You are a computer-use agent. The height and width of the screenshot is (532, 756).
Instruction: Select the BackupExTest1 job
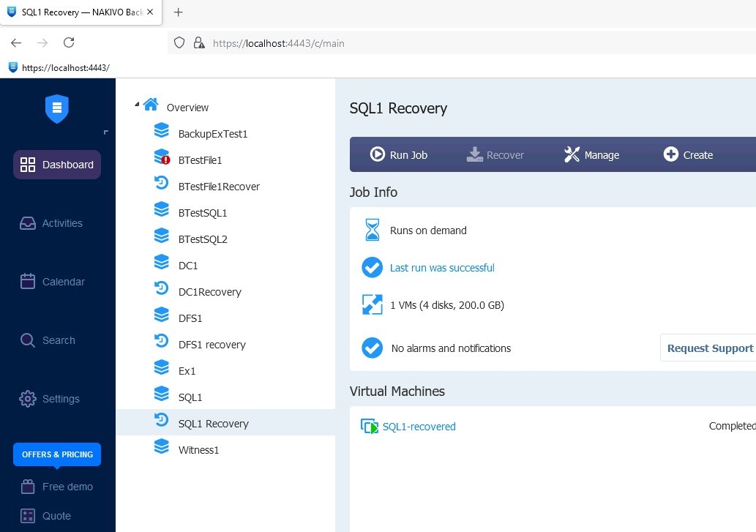click(x=213, y=134)
